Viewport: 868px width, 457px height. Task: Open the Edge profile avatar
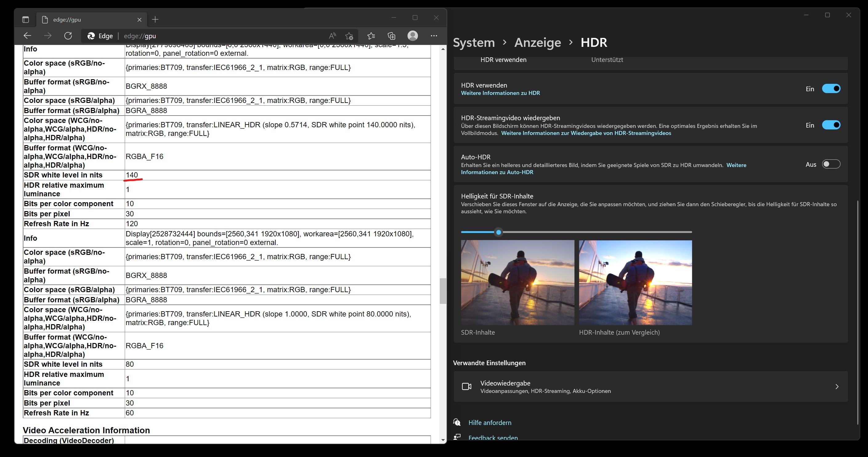point(413,36)
